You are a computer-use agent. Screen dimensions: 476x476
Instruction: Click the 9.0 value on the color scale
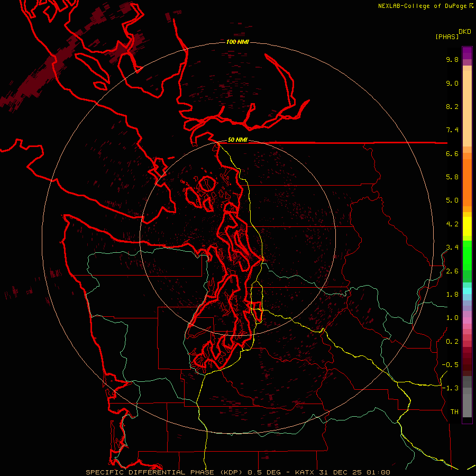coord(452,83)
